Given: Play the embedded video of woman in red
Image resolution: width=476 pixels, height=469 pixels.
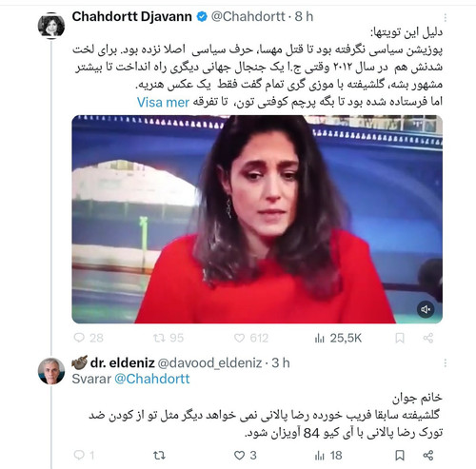Looking at the screenshot, I should (x=257, y=219).
